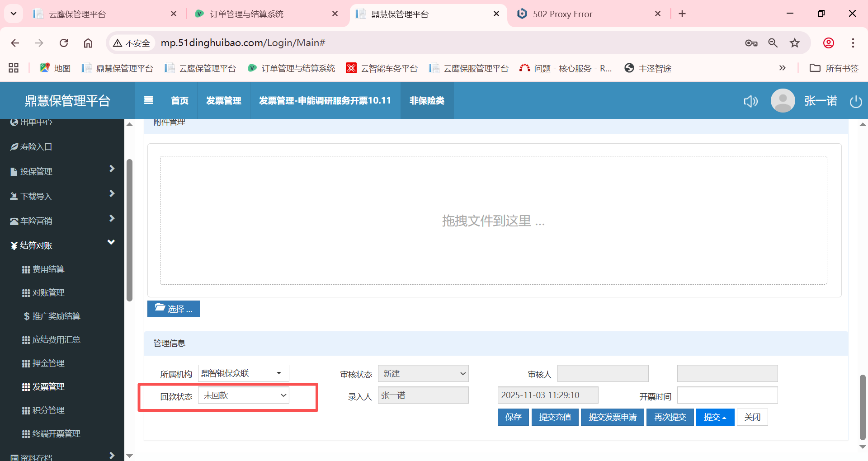Screen dimensions: 868x461
Task: Click the sidebar scrollbar down arrow
Action: (130, 456)
